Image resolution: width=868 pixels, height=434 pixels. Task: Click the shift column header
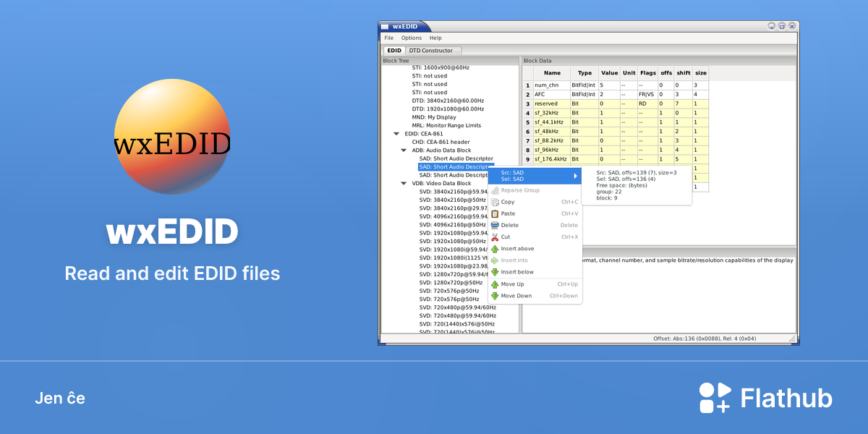pyautogui.click(x=684, y=73)
